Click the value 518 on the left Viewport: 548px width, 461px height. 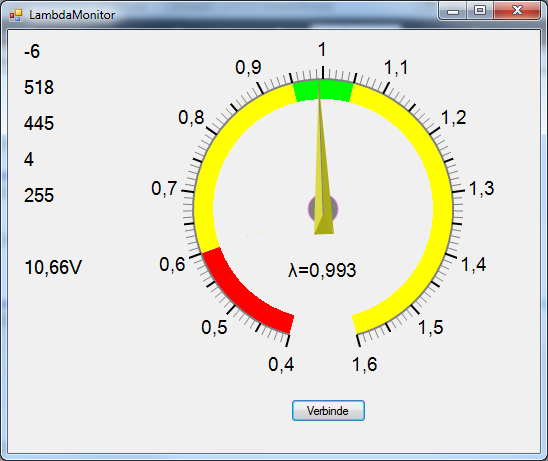(39, 87)
